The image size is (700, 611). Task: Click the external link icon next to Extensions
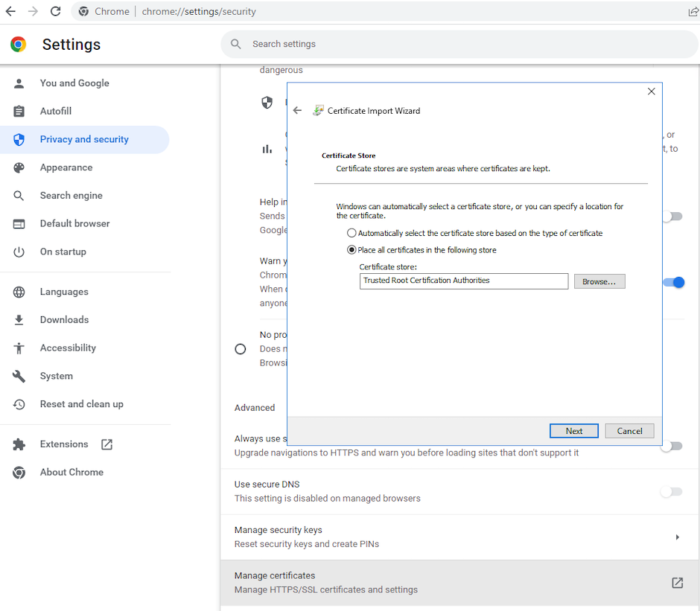pos(106,444)
